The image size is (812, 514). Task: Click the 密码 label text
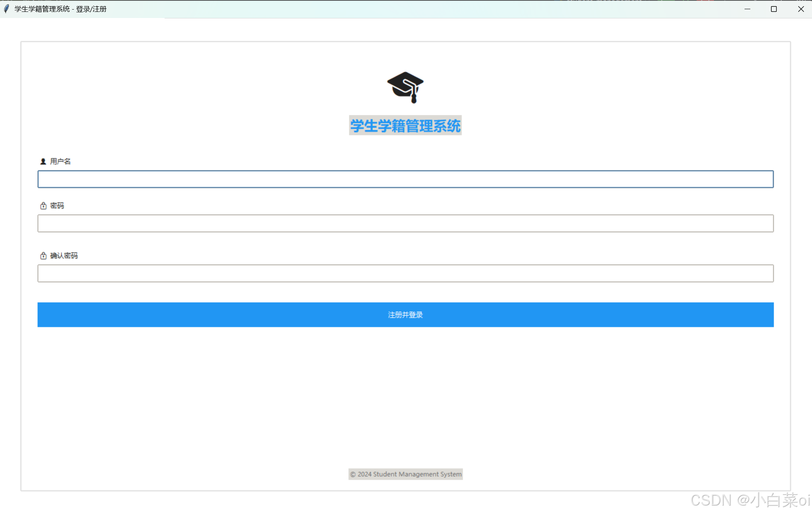pos(57,206)
